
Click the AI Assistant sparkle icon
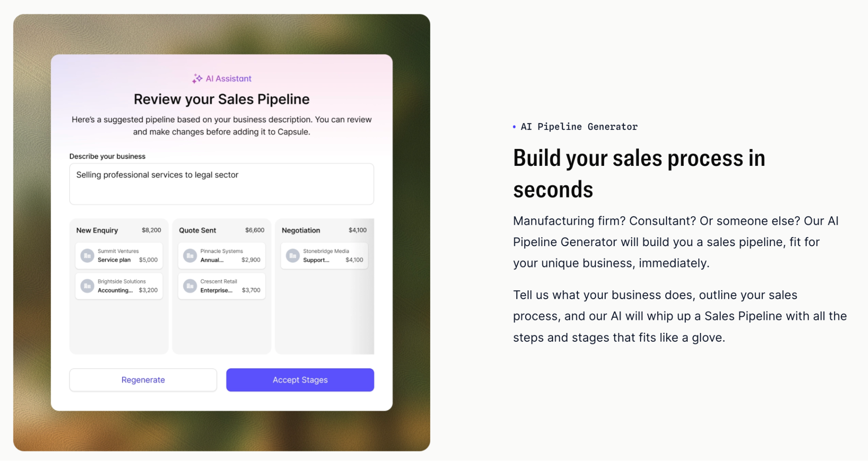196,78
